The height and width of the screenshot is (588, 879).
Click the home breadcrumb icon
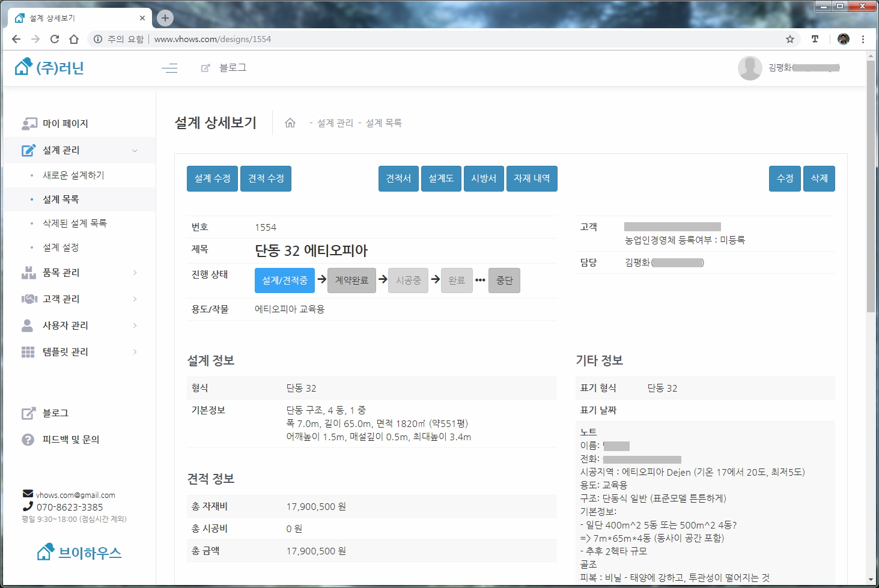(x=290, y=123)
